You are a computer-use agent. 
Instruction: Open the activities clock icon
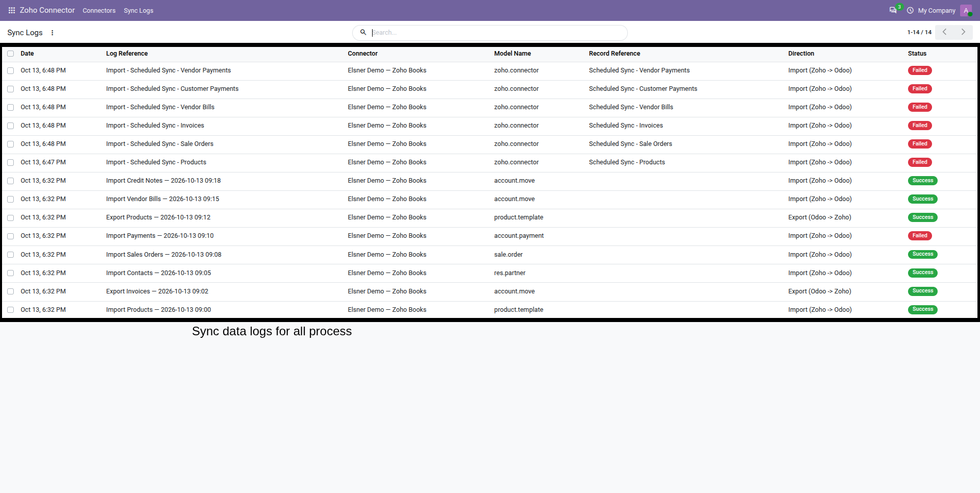point(910,10)
